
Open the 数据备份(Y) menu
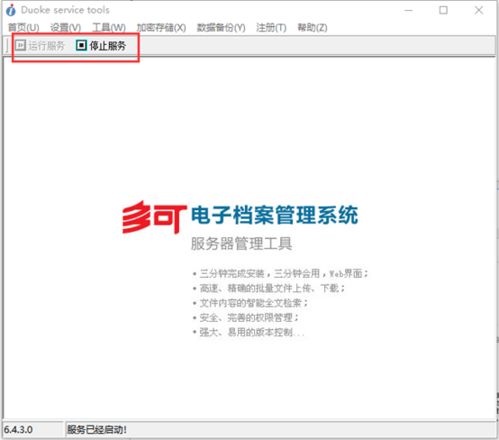click(221, 28)
